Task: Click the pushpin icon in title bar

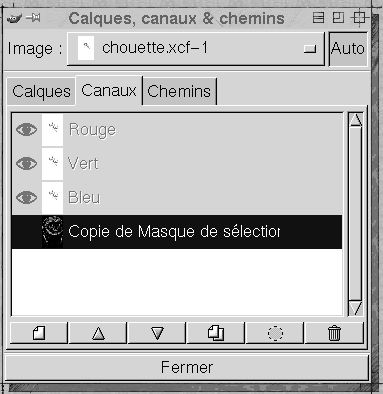Action: pos(33,18)
